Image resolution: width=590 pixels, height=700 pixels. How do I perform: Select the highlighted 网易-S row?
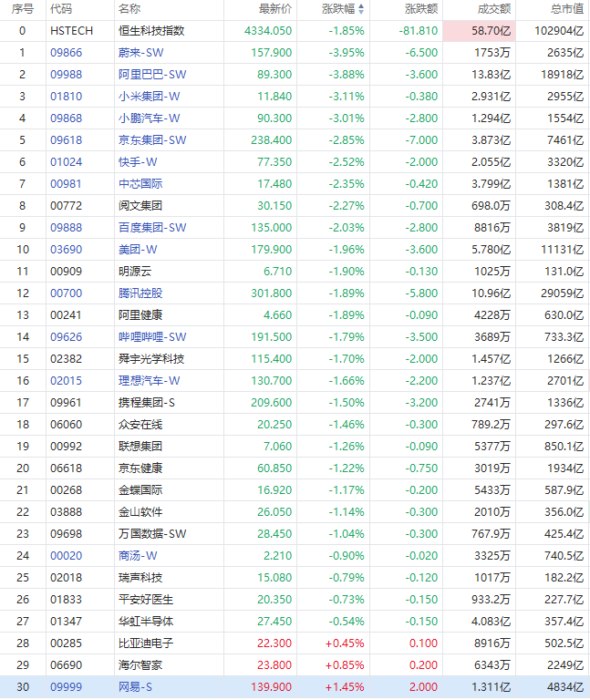295,687
